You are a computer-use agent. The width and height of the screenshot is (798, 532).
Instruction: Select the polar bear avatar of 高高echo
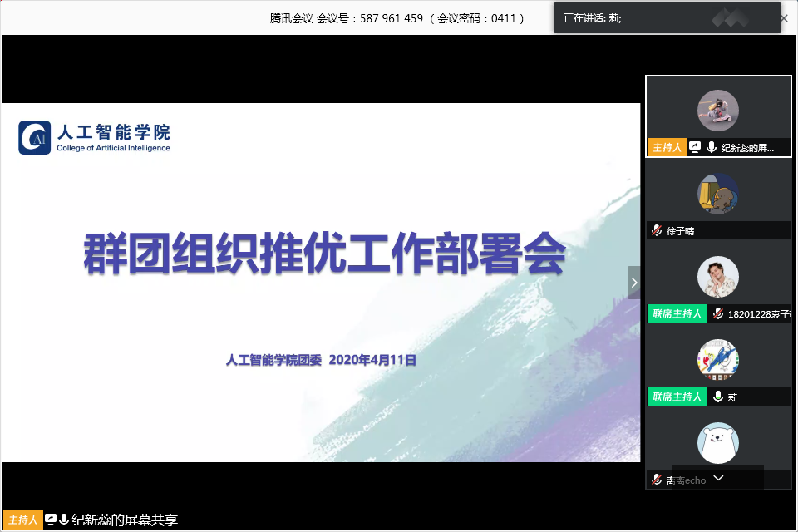pos(717,443)
